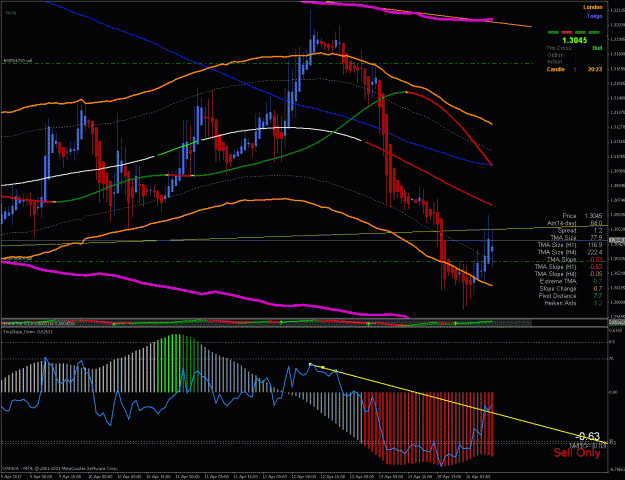Image resolution: width=625 pixels, height=480 pixels.
Task: Click the large -0.63 slope readout above Sell Only
Action: 588,437
